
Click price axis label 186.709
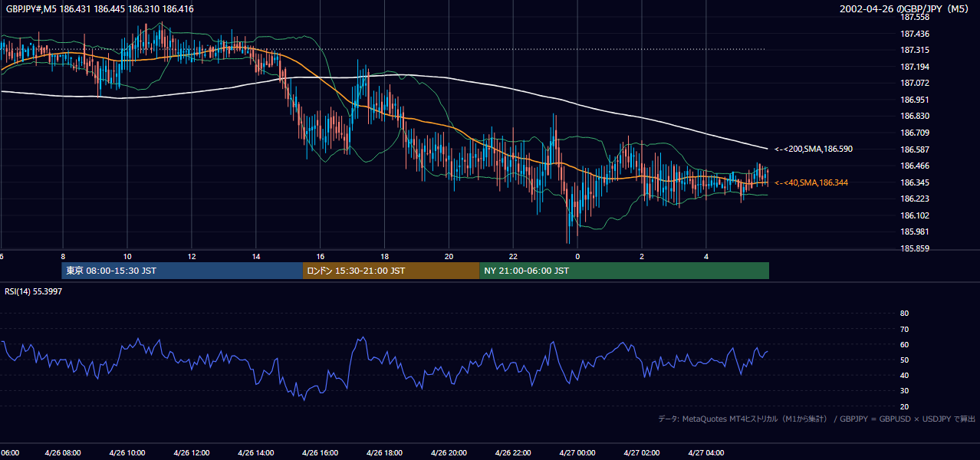[x=915, y=133]
